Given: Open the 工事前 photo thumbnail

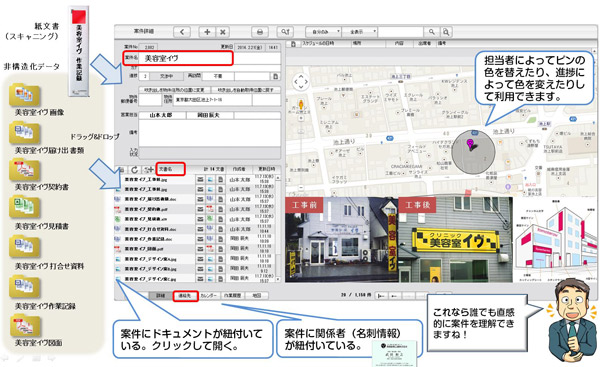Looking at the screenshot, I should point(342,240).
